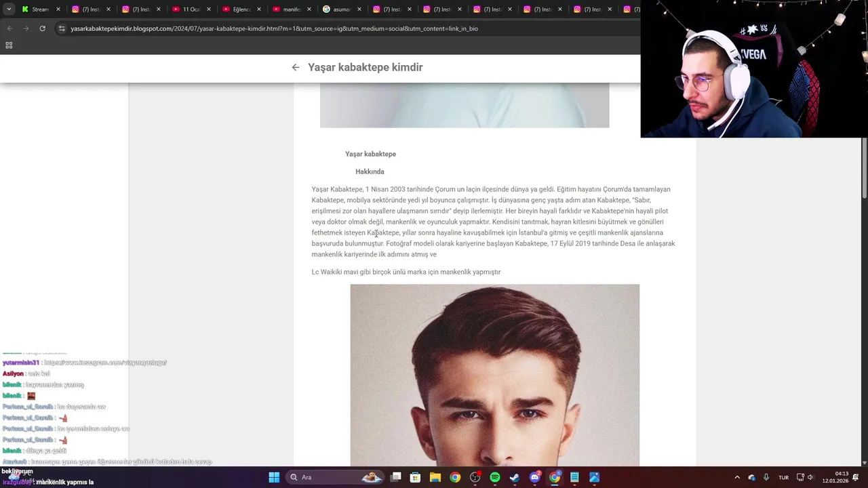Viewport: 868px width, 488px height.
Task: Close the 'manife' YouTube tab
Action: (309, 9)
